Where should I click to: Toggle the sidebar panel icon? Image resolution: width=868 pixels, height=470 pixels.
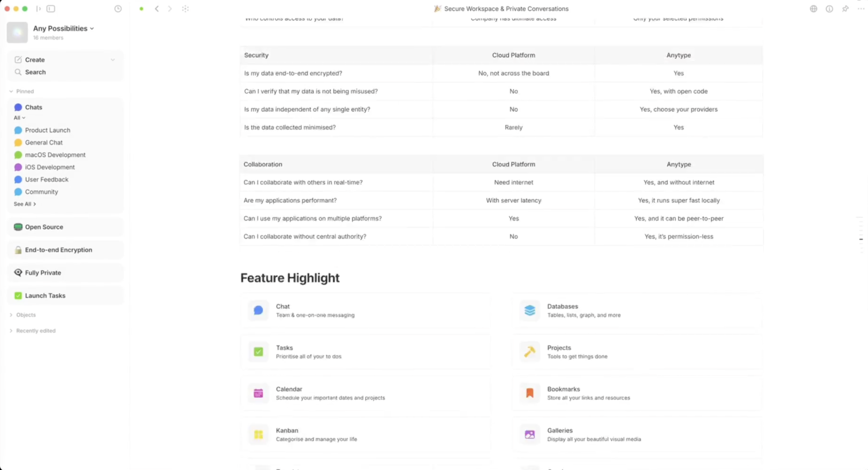point(51,9)
